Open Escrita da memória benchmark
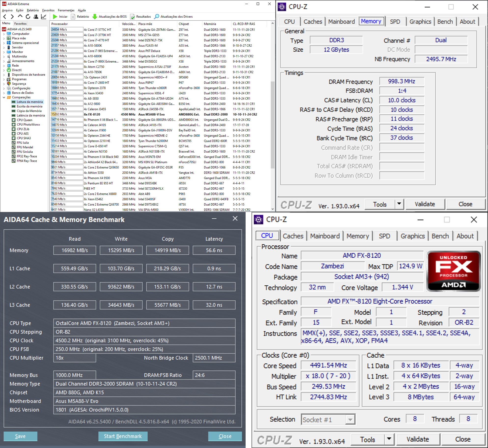This screenshot has width=488, height=448. coord(29,106)
